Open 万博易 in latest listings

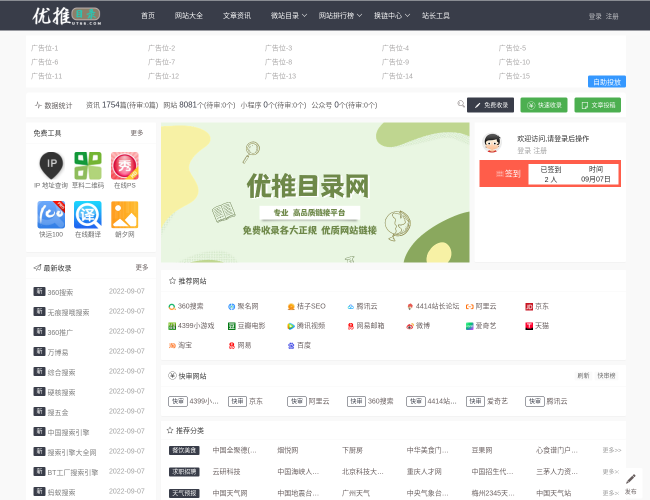(x=58, y=352)
